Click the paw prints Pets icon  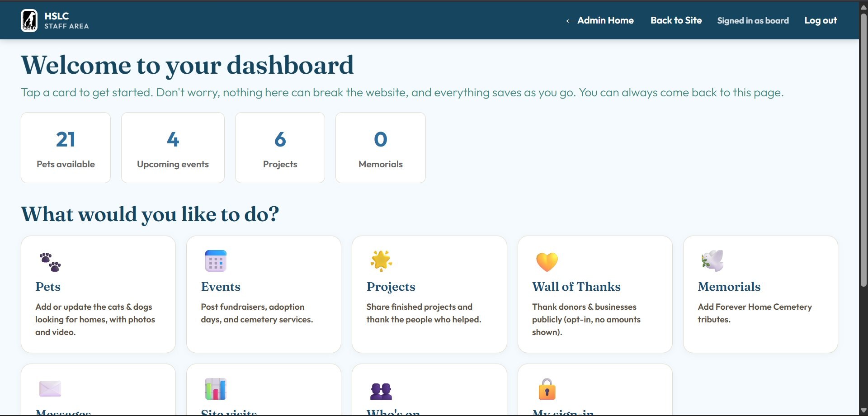pyautogui.click(x=50, y=261)
